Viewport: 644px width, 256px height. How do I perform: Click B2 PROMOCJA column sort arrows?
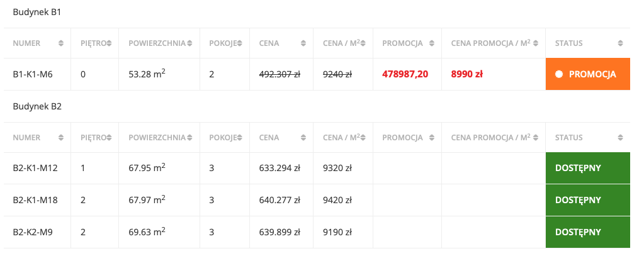[432, 138]
